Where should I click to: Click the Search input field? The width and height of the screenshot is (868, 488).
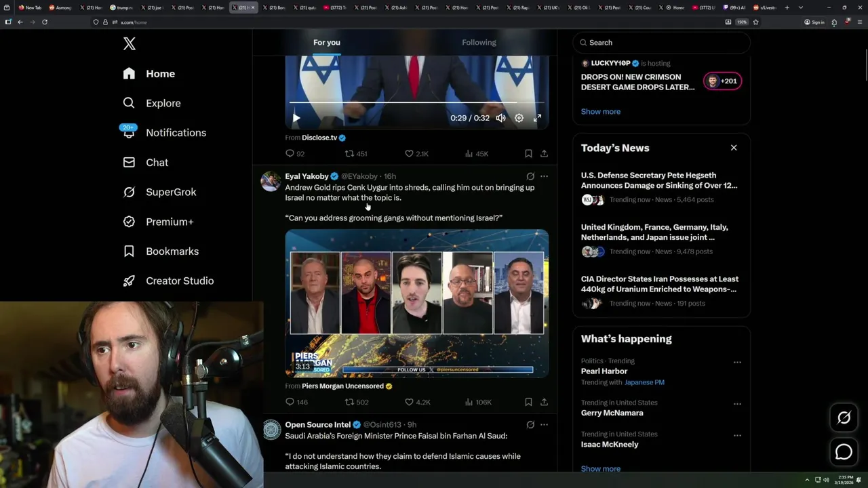pos(661,43)
